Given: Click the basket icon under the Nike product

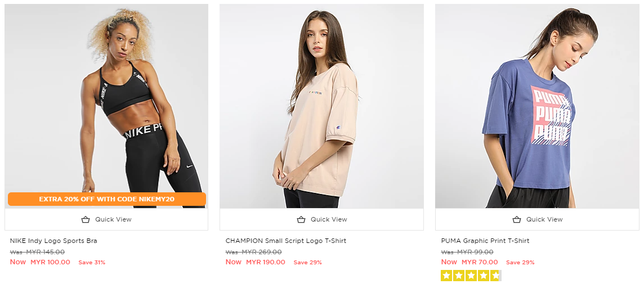Looking at the screenshot, I should coord(86,219).
